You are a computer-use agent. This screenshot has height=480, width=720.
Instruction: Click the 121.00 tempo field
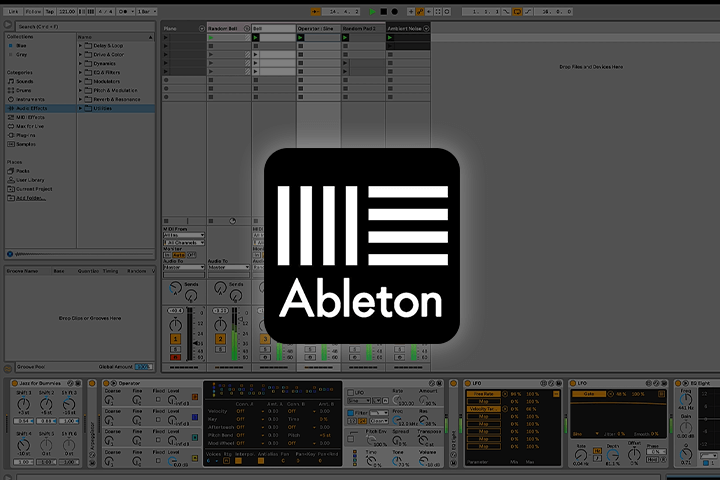pos(67,11)
